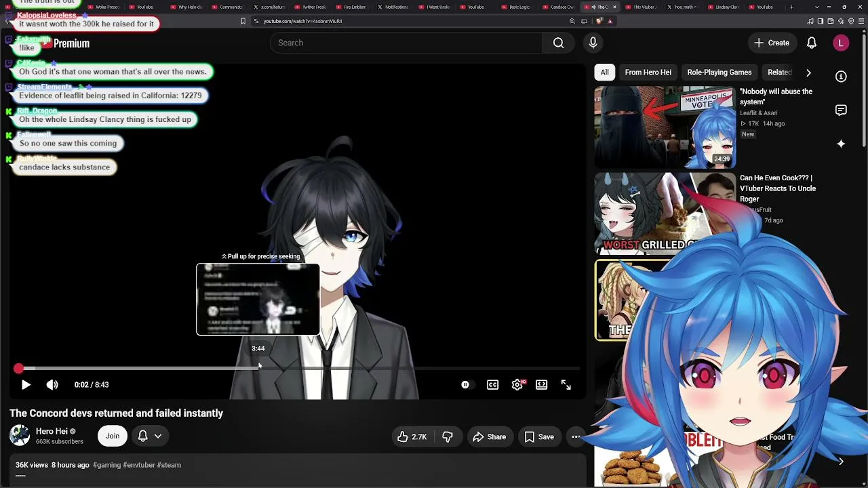Select the From Hero Hei chip
This screenshot has height=488, width=868.
click(648, 73)
